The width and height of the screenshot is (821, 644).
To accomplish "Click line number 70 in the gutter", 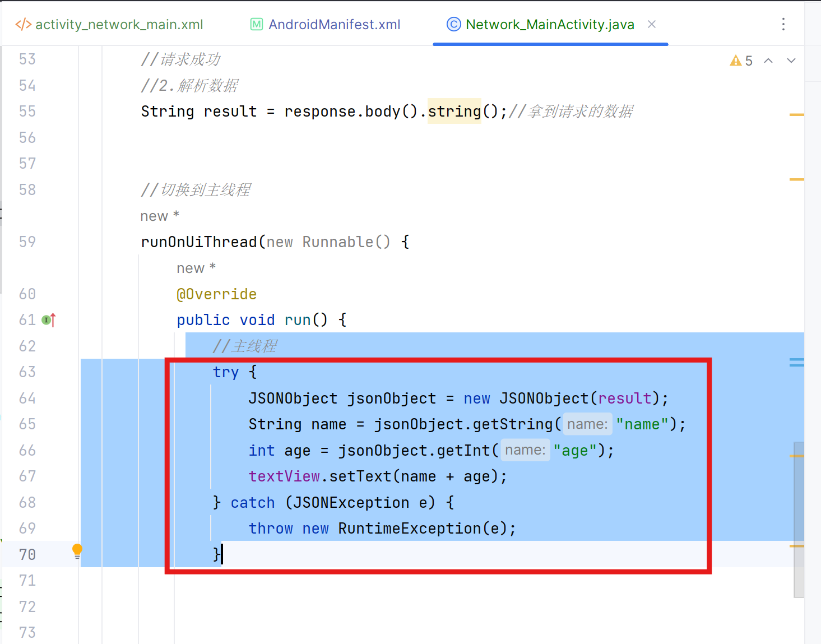I will click(x=27, y=554).
